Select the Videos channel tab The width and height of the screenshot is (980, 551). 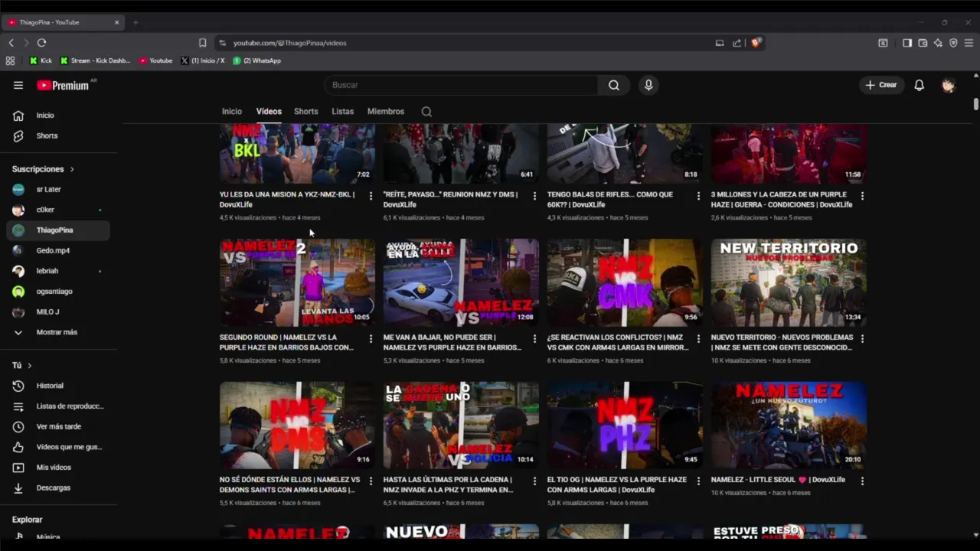point(269,112)
